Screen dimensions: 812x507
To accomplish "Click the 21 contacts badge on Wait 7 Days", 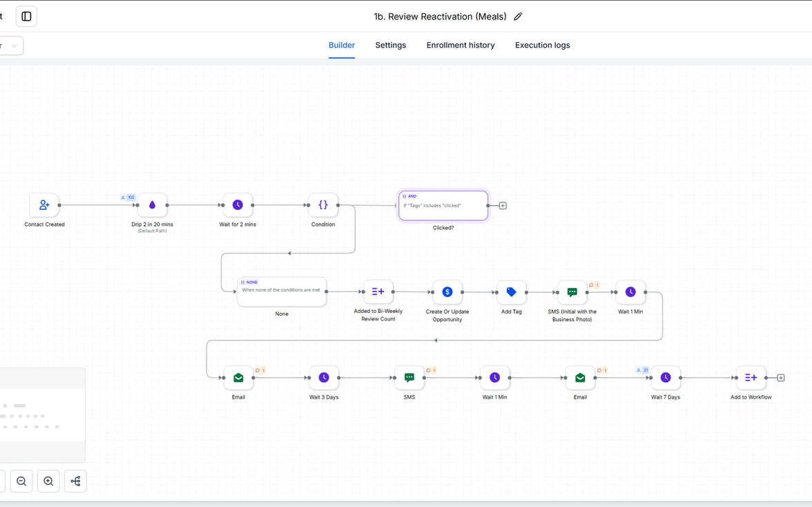I will tap(642, 370).
